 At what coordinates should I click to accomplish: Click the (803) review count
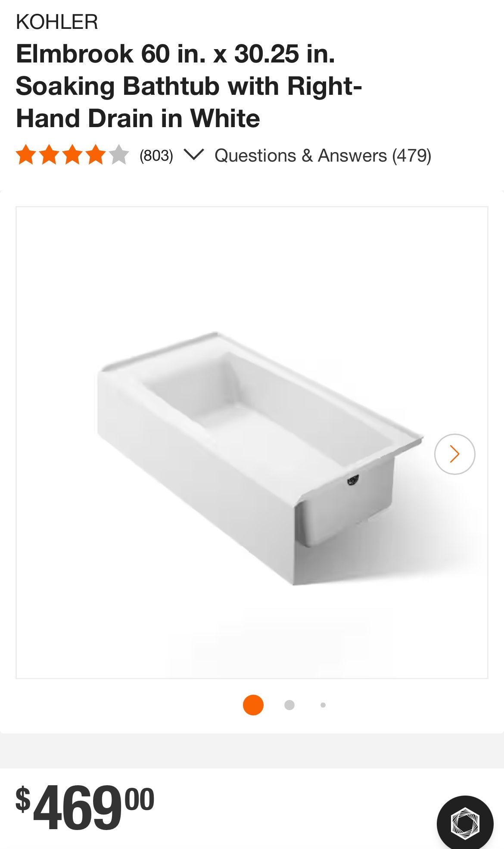[156, 156]
